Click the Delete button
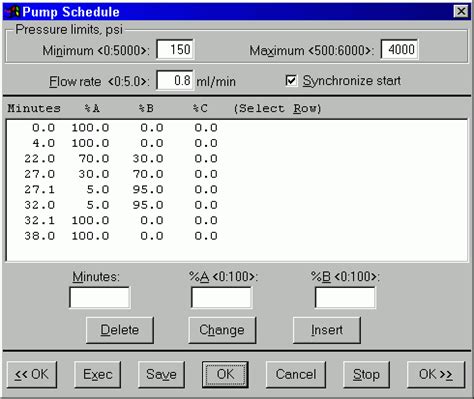474x399 pixels. tap(120, 330)
